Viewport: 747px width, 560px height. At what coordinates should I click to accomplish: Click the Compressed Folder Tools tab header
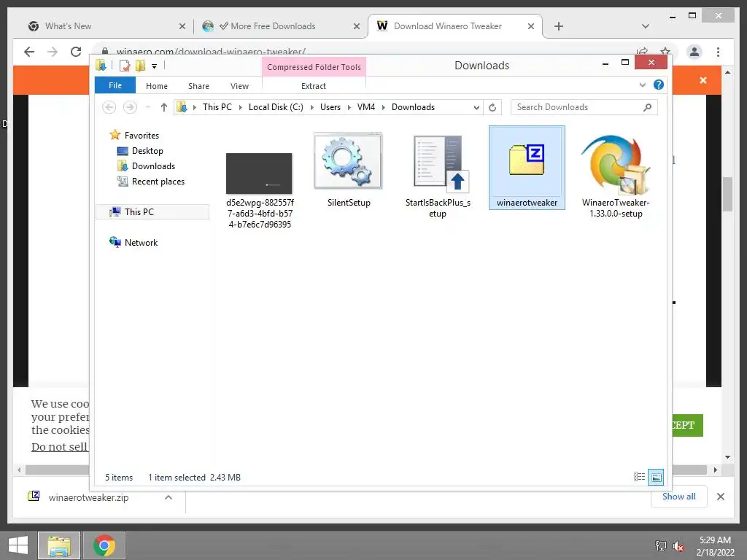tap(314, 66)
